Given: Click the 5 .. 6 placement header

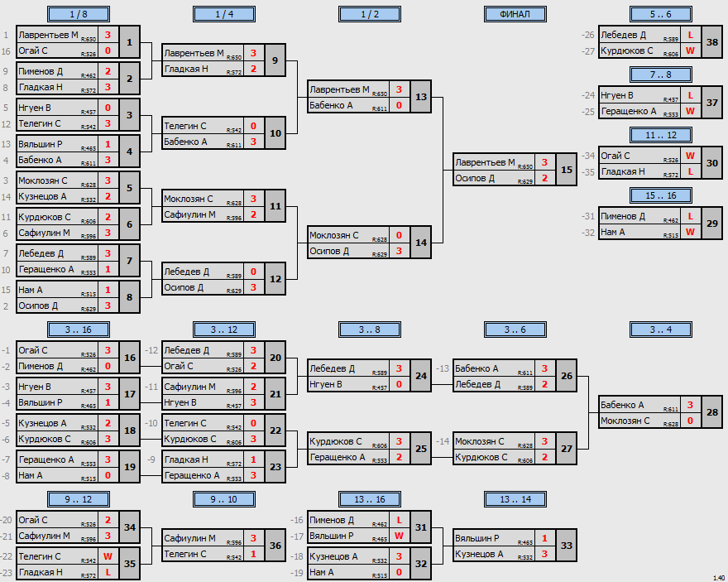Looking at the screenshot, I should tap(661, 14).
